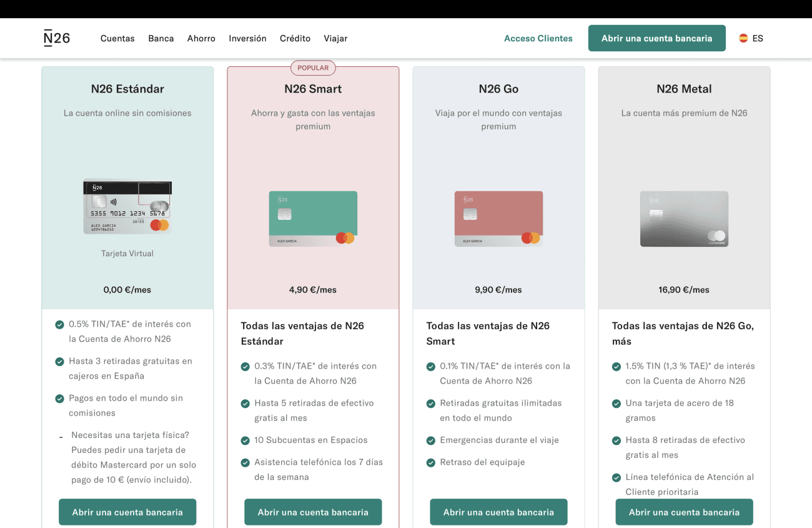Viewport: 812px width, 528px height.
Task: Click 'Todas las ventajas de N26 Go, más' heading
Action: pos(683,334)
